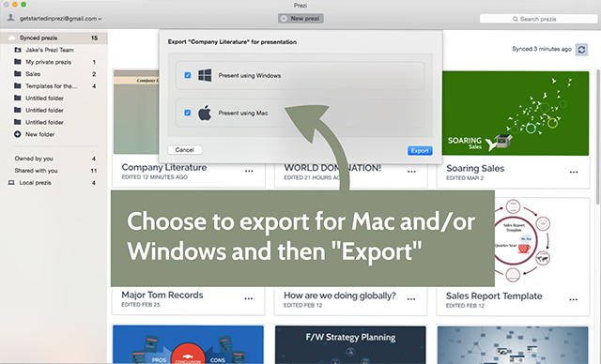Click the cloud icon beside Synced prezis
This screenshot has height=364, width=601.
(12, 38)
